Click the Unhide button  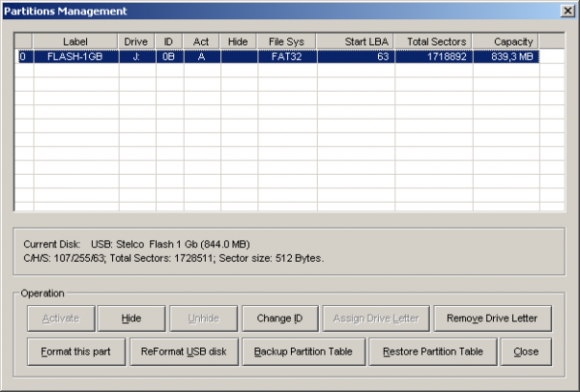(x=203, y=318)
